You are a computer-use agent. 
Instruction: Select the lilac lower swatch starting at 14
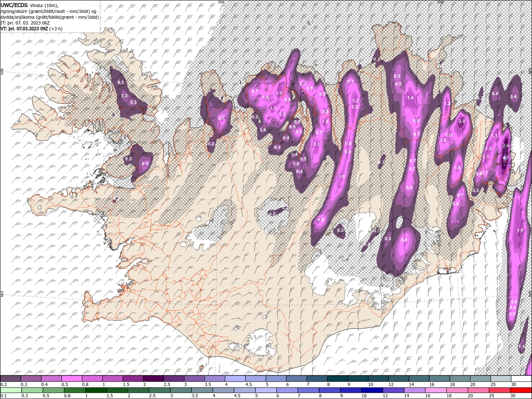tap(415, 390)
